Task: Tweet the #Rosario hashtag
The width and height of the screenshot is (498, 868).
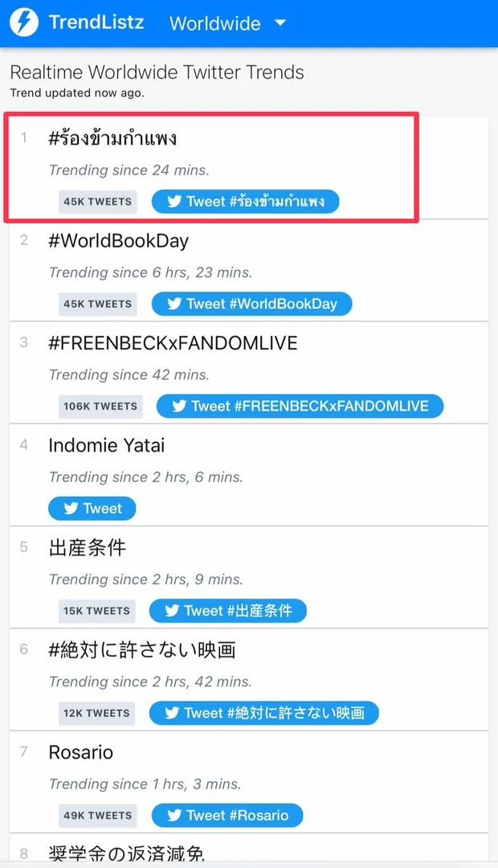Action: coord(227,815)
